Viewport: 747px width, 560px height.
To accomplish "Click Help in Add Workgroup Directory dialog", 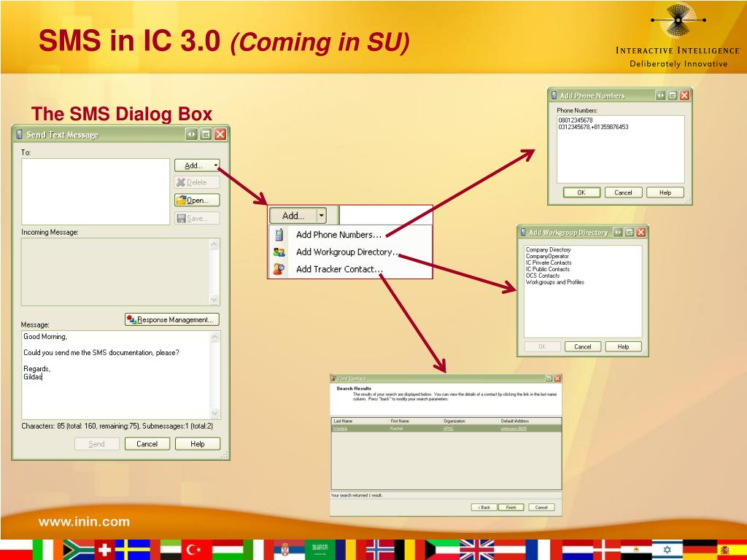I will click(x=623, y=346).
